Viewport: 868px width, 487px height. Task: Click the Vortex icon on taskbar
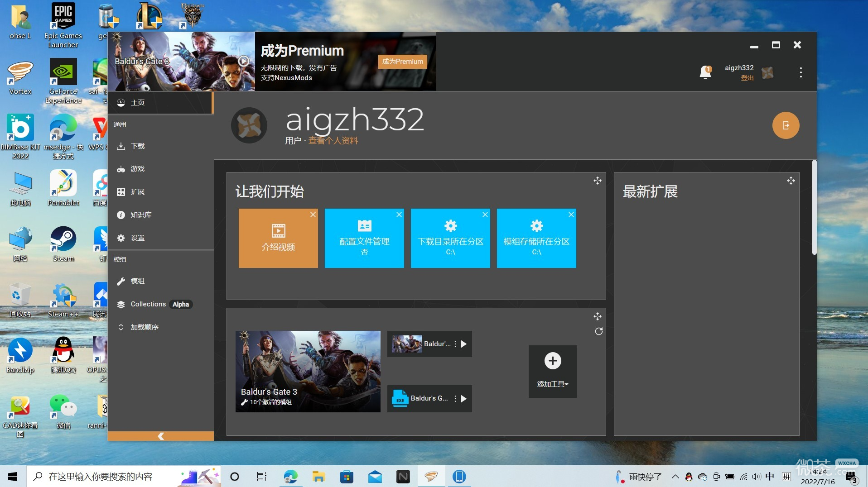coord(431,477)
